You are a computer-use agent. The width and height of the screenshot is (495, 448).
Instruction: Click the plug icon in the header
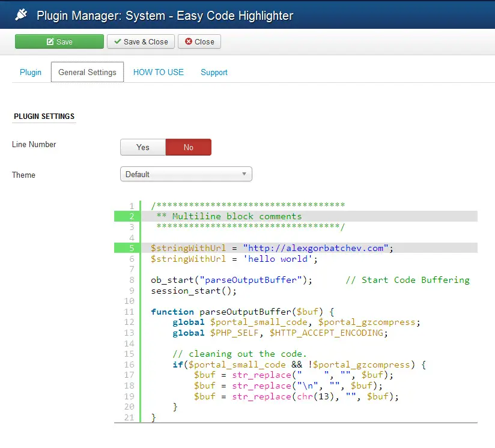[x=21, y=15]
